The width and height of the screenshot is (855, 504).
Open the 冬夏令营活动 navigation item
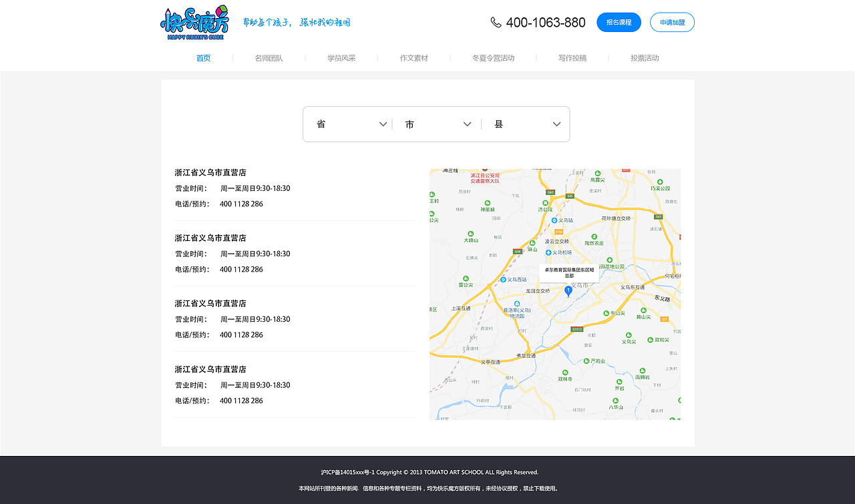494,58
